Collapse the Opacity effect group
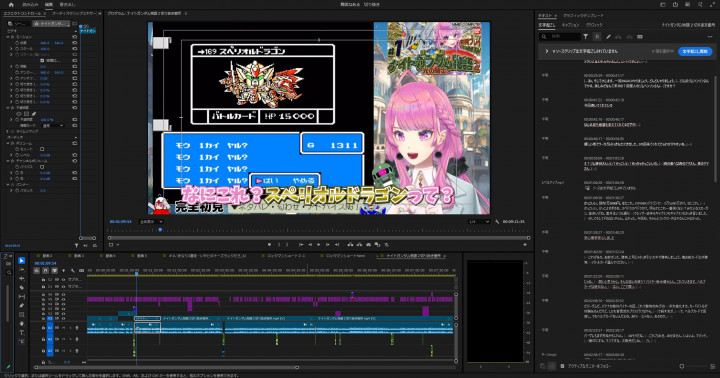Image resolution: width=720 pixels, height=378 pixels. click(7, 107)
